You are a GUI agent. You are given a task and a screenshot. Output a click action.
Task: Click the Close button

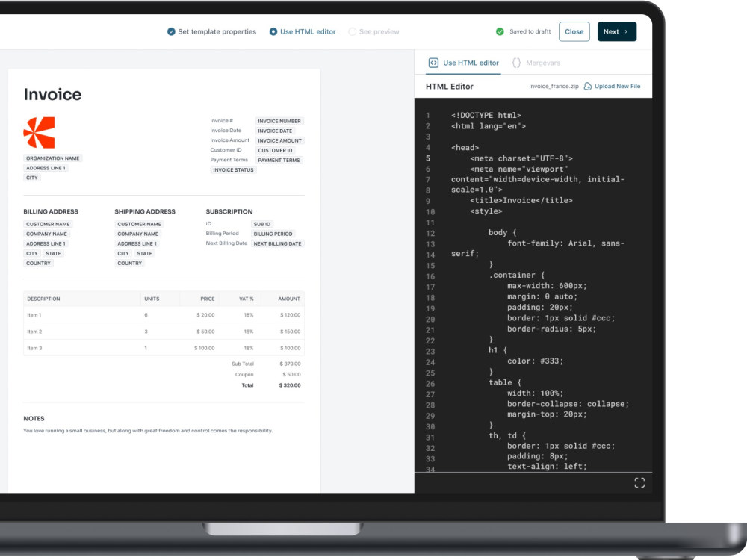click(x=574, y=32)
